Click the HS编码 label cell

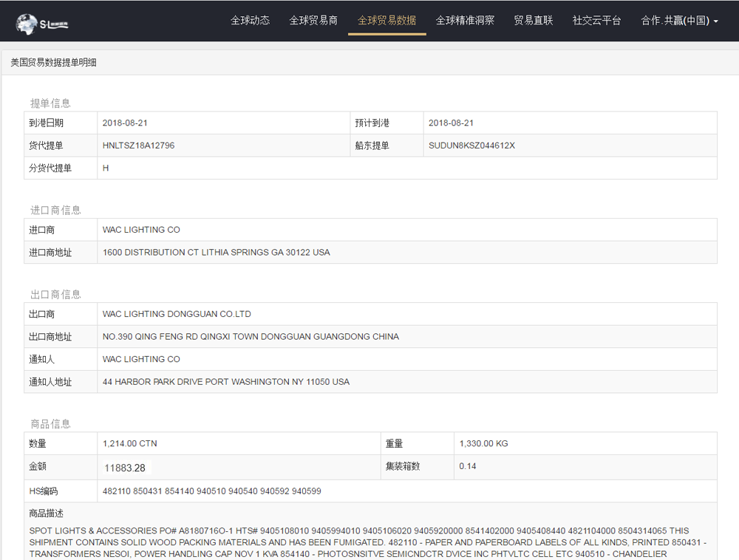point(61,491)
